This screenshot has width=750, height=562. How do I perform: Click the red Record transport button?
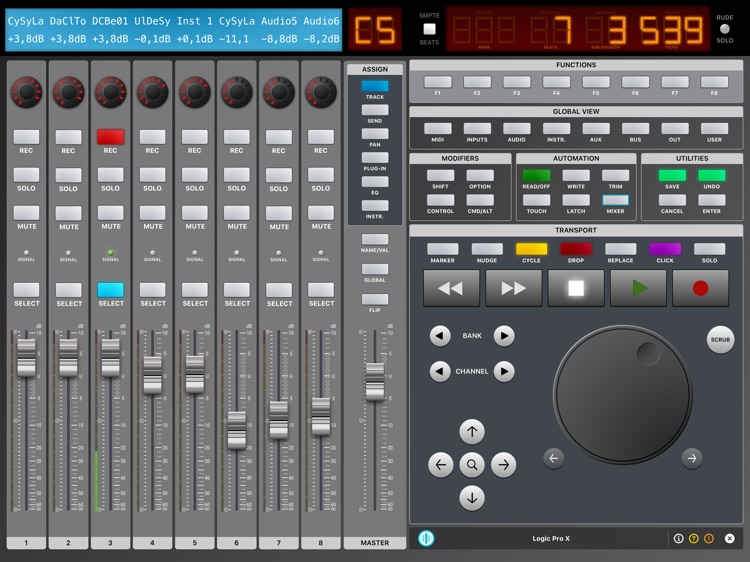coord(700,288)
